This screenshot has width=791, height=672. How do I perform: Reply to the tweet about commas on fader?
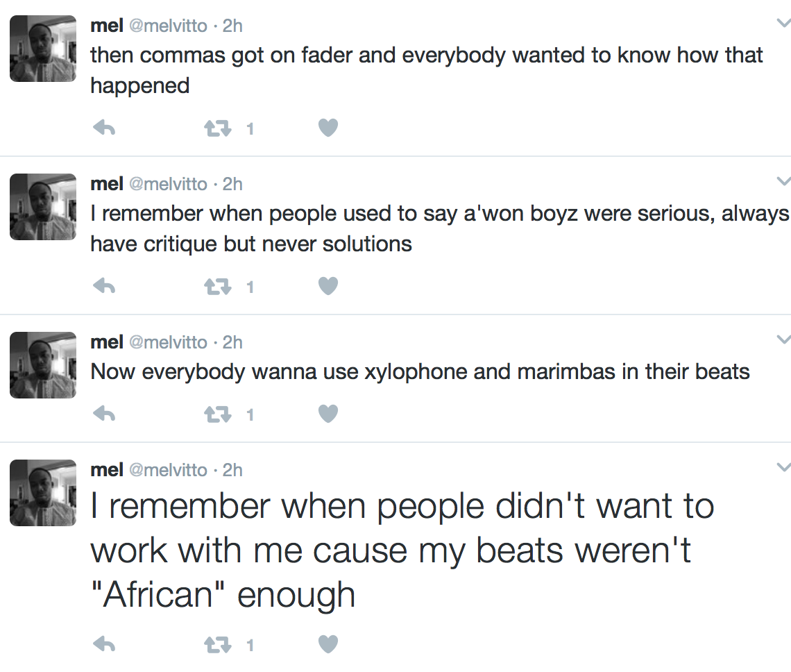104,128
